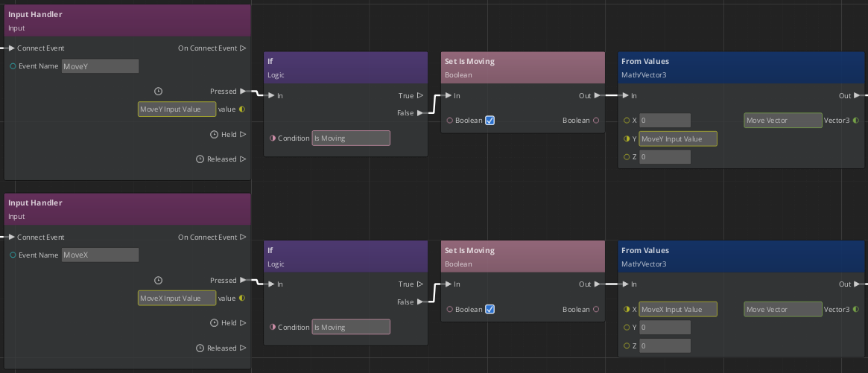This screenshot has height=373, width=868.
Task: Click the Held output port on MoveX handler
Action: [x=243, y=323]
